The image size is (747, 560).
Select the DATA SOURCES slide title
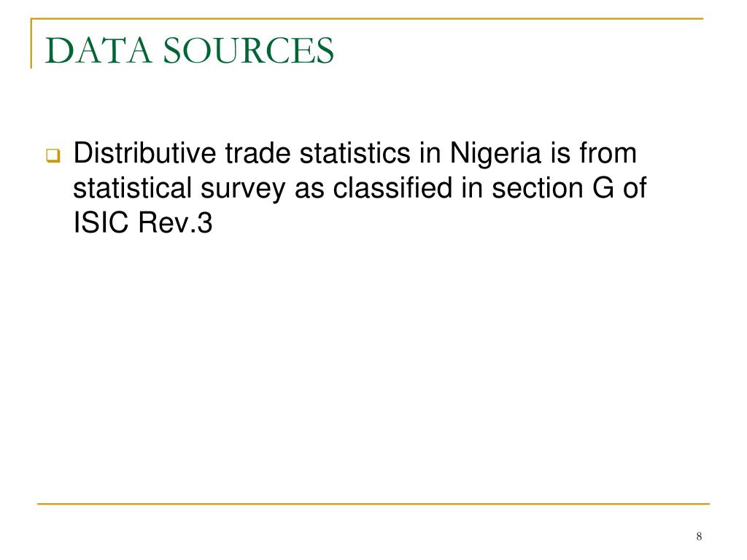tap(190, 50)
